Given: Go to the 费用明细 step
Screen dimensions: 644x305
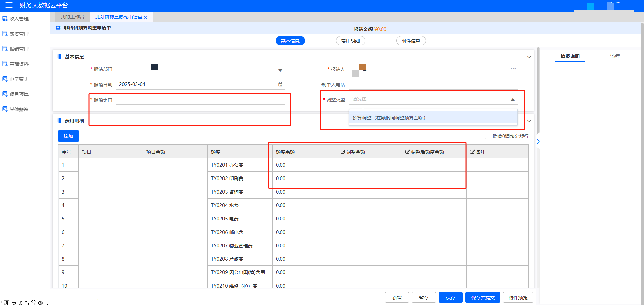Looking at the screenshot, I should [351, 41].
